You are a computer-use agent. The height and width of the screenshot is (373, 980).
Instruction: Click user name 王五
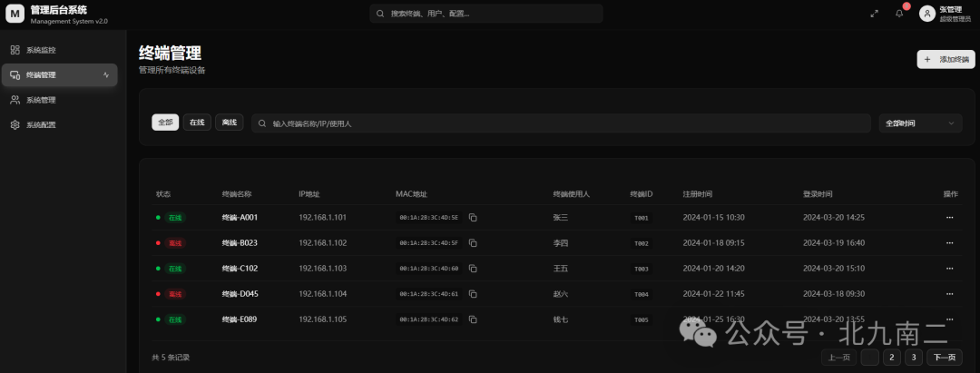561,269
